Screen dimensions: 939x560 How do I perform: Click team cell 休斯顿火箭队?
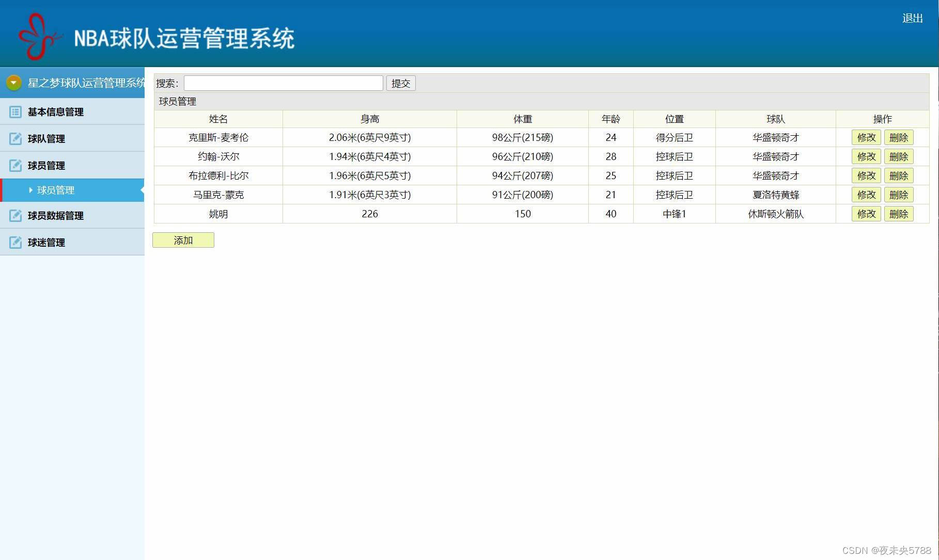(776, 214)
